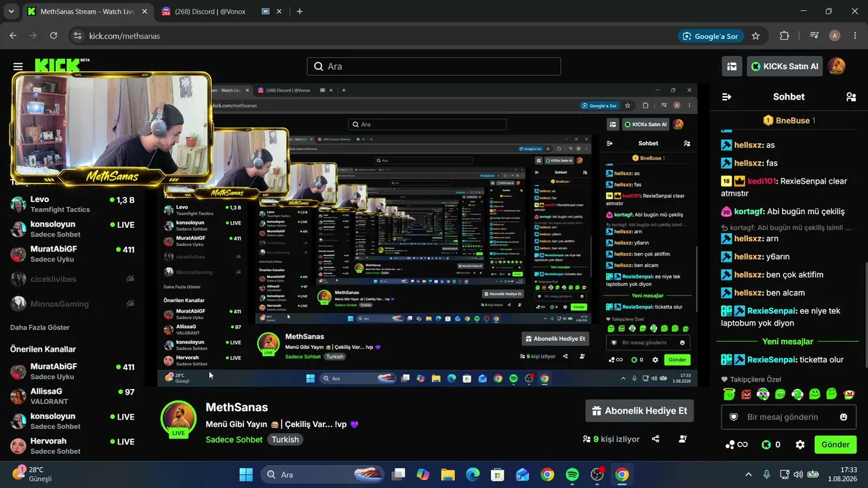Open Chrome three-dot menu
868x488 pixels.
click(854, 36)
